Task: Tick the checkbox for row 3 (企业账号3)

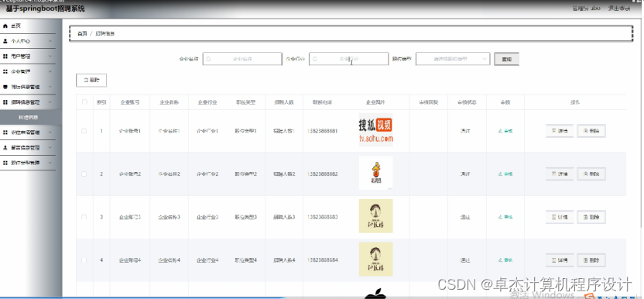Action: 84,217
